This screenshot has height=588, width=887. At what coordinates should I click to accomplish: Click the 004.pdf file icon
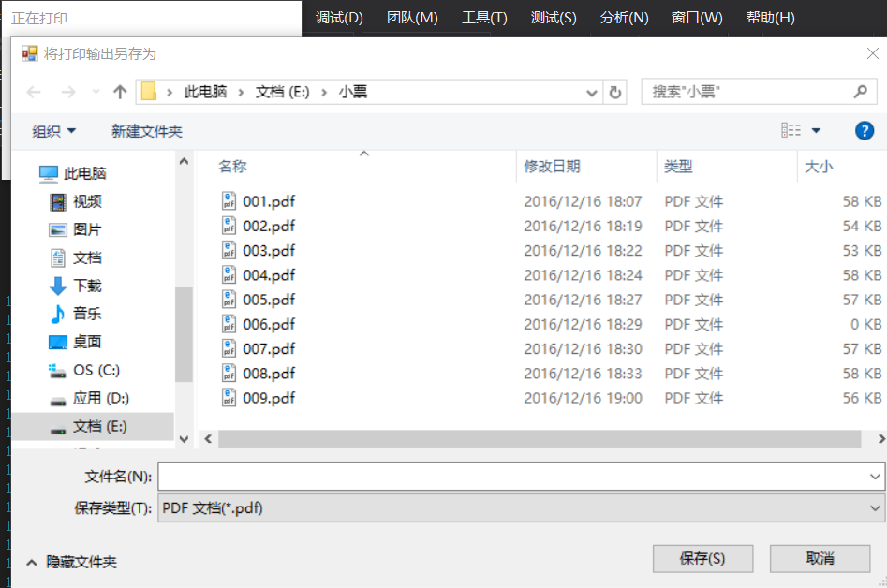[229, 274]
